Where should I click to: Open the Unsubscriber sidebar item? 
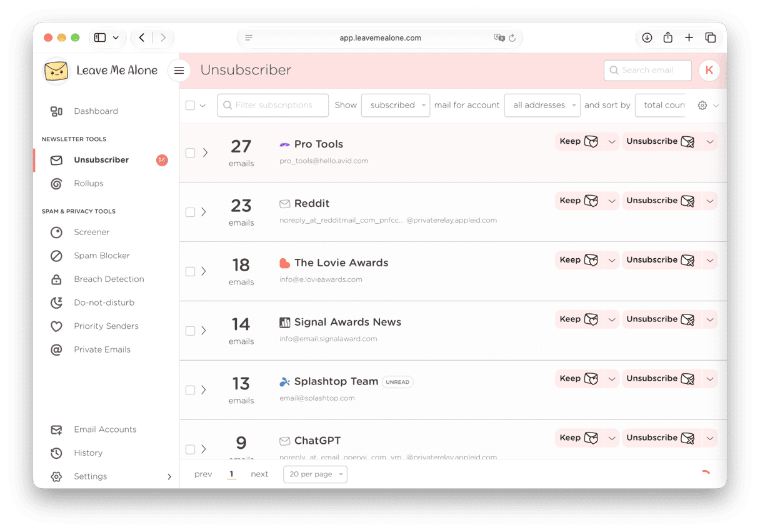pos(101,160)
